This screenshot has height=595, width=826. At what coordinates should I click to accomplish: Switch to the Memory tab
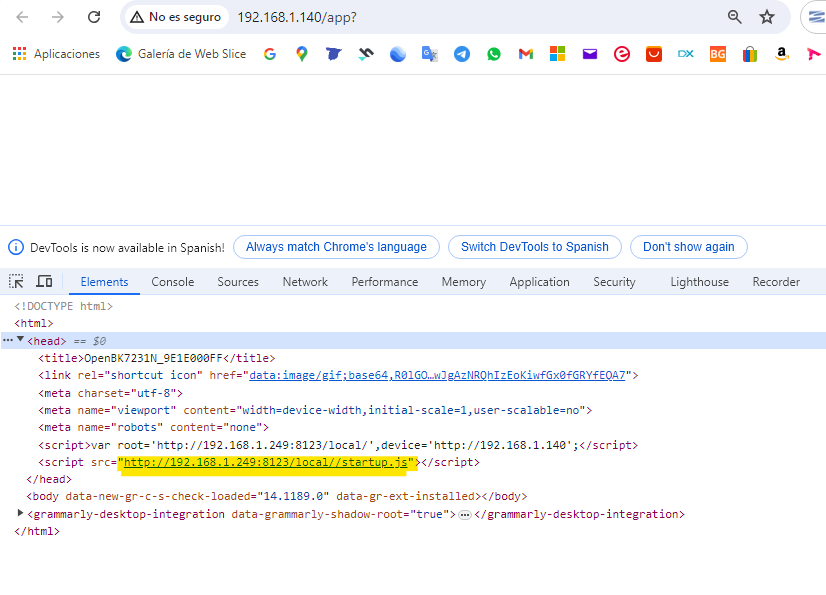coord(464,282)
